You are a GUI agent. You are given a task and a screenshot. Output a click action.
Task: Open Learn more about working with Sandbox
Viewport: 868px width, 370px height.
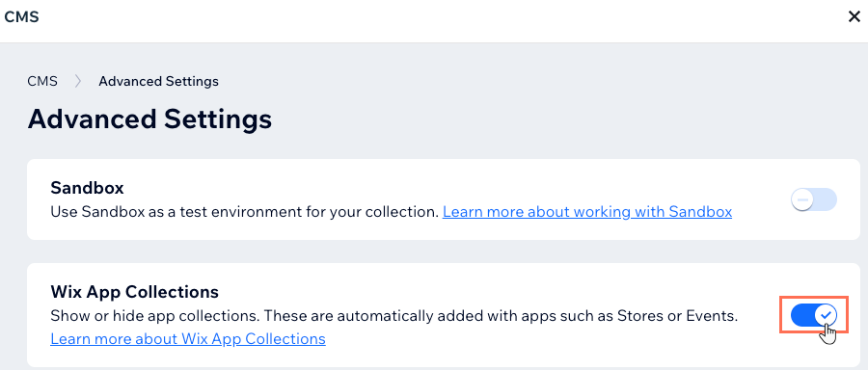coord(587,212)
